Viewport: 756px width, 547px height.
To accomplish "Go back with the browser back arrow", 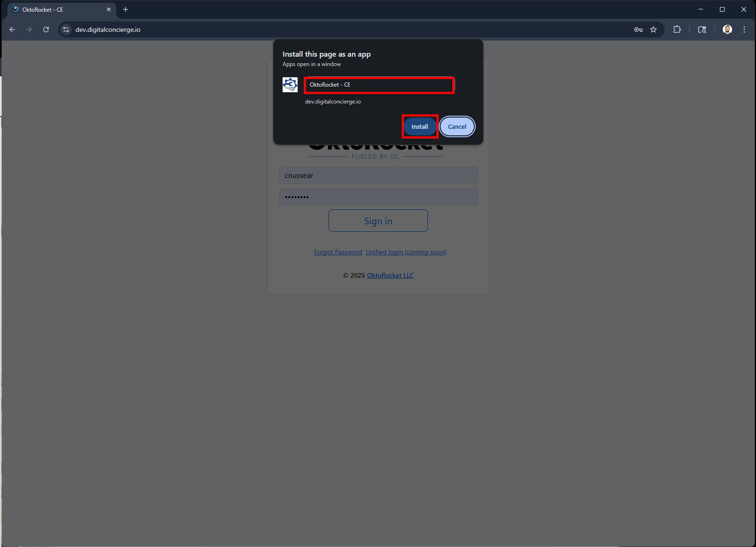I will (x=12, y=30).
